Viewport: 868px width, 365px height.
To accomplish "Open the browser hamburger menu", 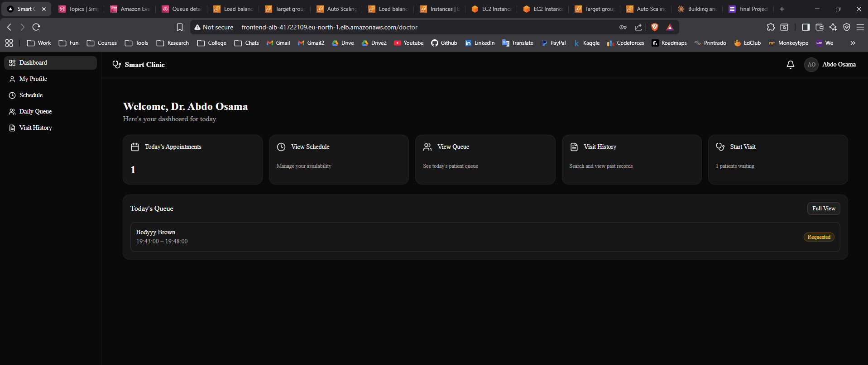I will click(860, 27).
